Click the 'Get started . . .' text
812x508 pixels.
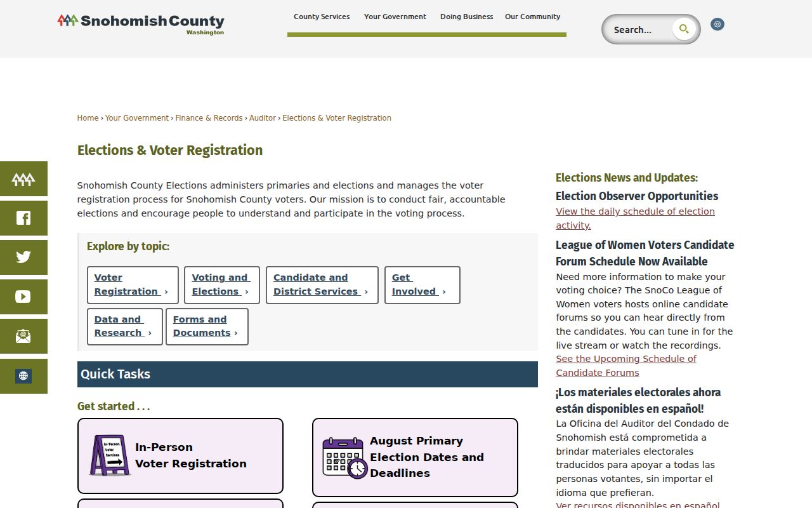click(x=114, y=406)
